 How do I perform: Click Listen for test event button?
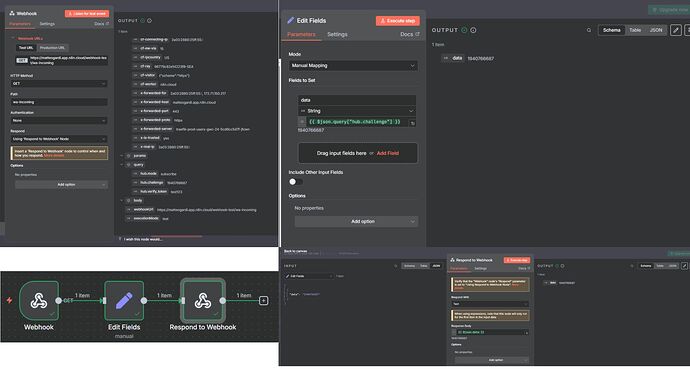(x=87, y=14)
